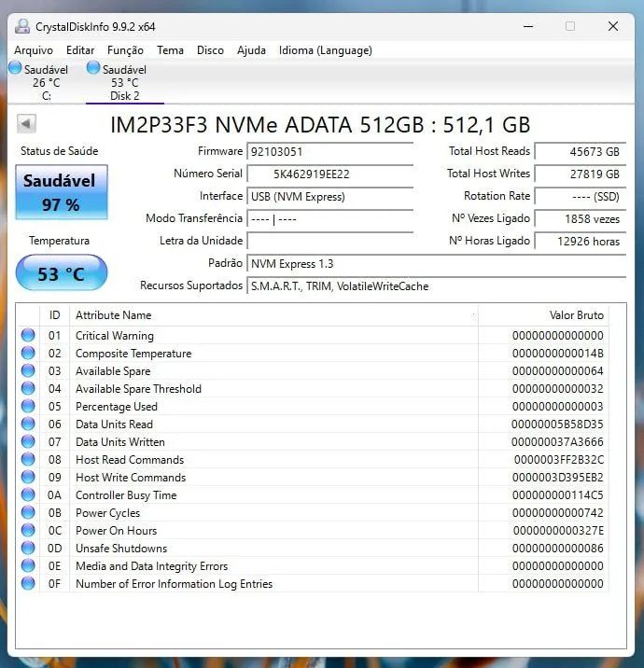Click the disk title IM2P33F3 NVMe ADATA 512GB
644x668 pixels.
coord(320,125)
